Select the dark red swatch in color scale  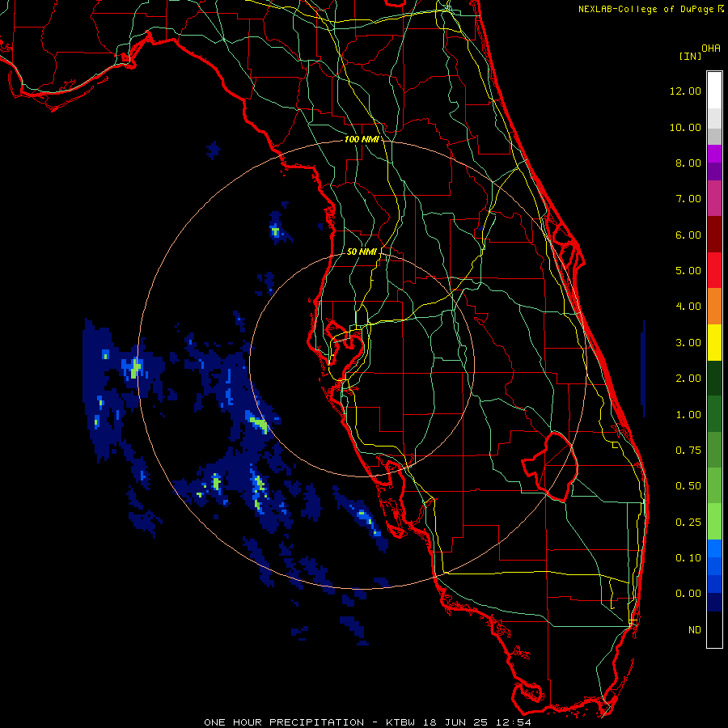click(714, 235)
